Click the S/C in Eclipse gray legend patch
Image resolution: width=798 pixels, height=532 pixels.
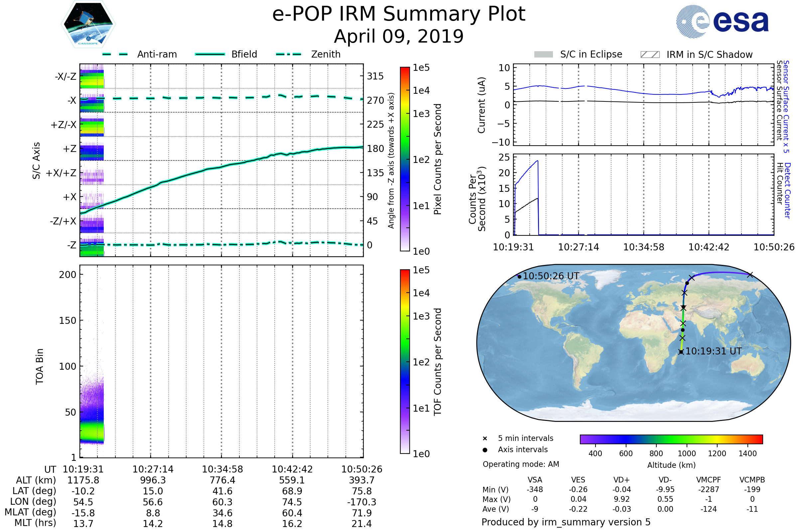click(x=544, y=55)
